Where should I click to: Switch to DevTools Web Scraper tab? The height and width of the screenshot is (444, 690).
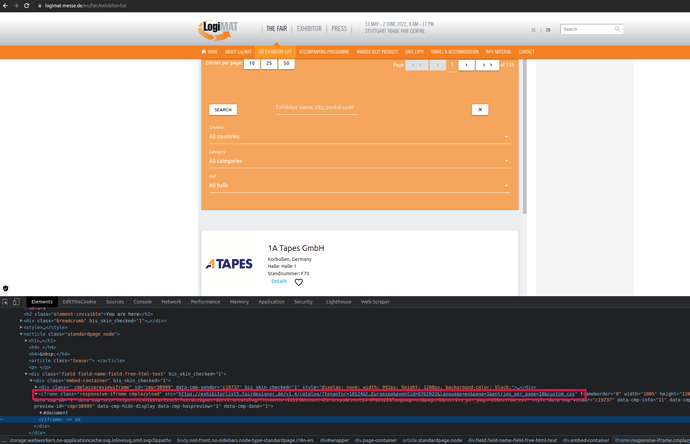[x=375, y=302]
